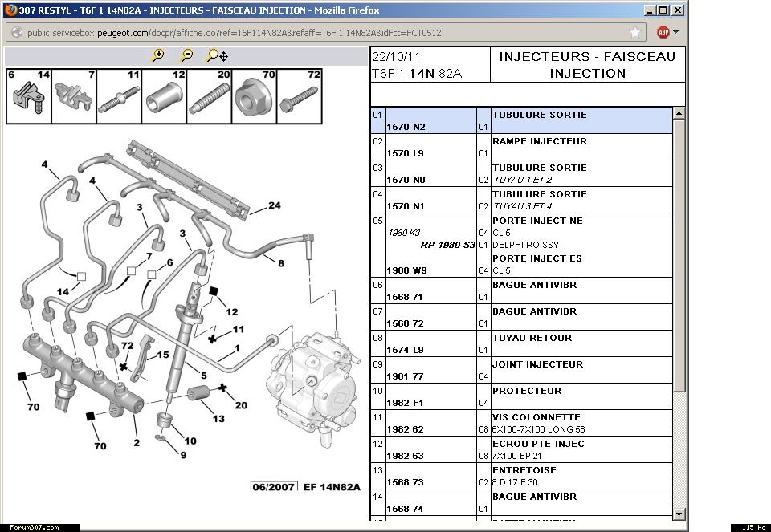Bookmark this page with the star icon
Image resolution: width=771 pixels, height=532 pixels.
[x=635, y=32]
